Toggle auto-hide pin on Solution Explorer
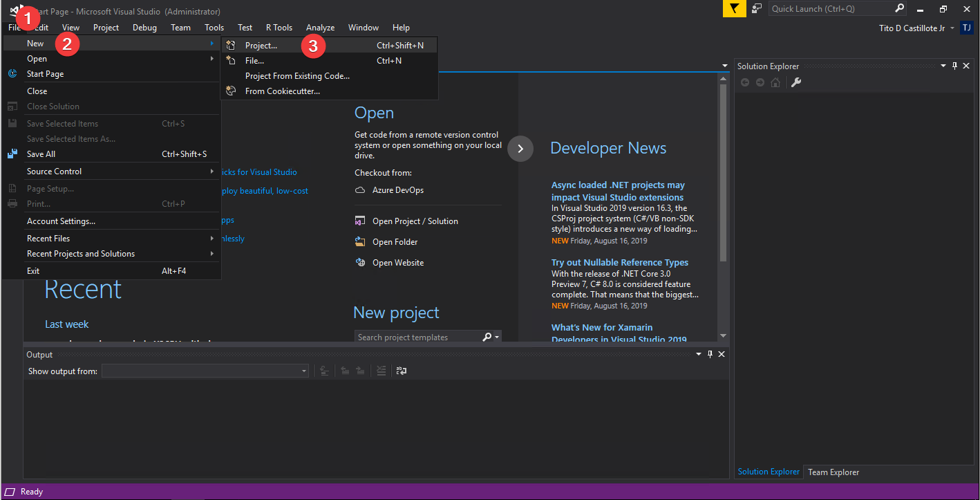980x500 pixels. (x=954, y=65)
